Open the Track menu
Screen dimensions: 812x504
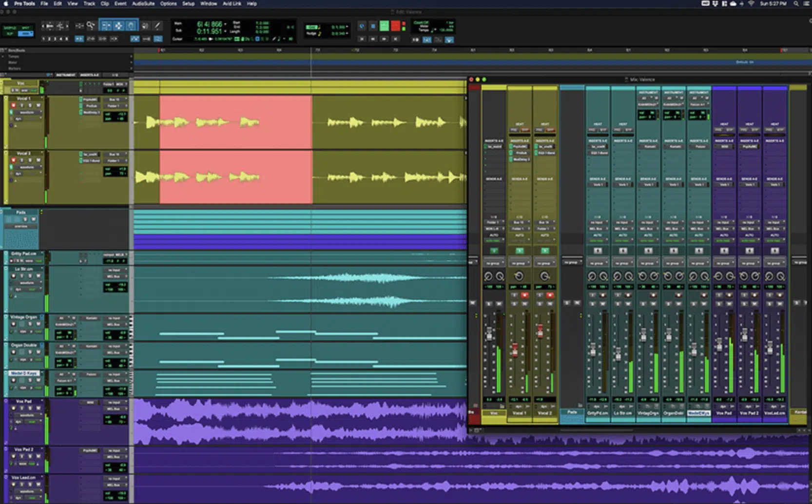(89, 3)
